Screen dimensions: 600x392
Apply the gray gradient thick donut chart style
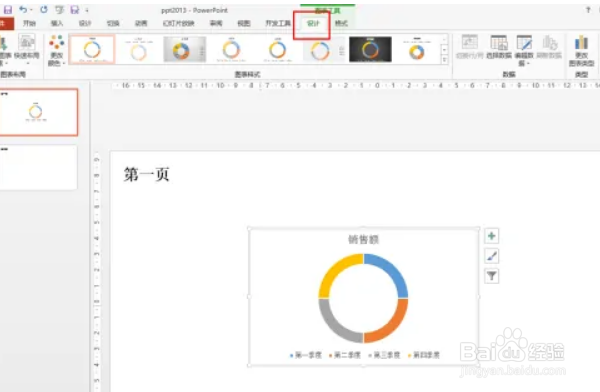[x=185, y=49]
